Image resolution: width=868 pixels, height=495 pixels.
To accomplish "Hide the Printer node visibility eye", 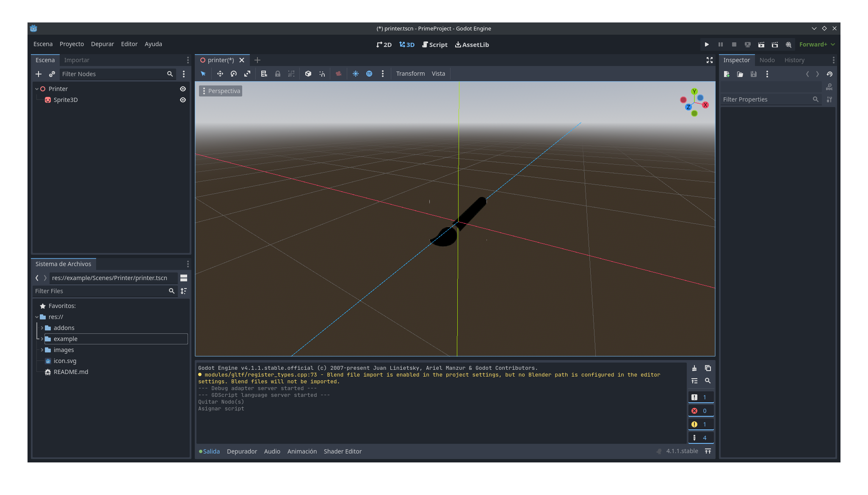I will pyautogui.click(x=183, y=89).
